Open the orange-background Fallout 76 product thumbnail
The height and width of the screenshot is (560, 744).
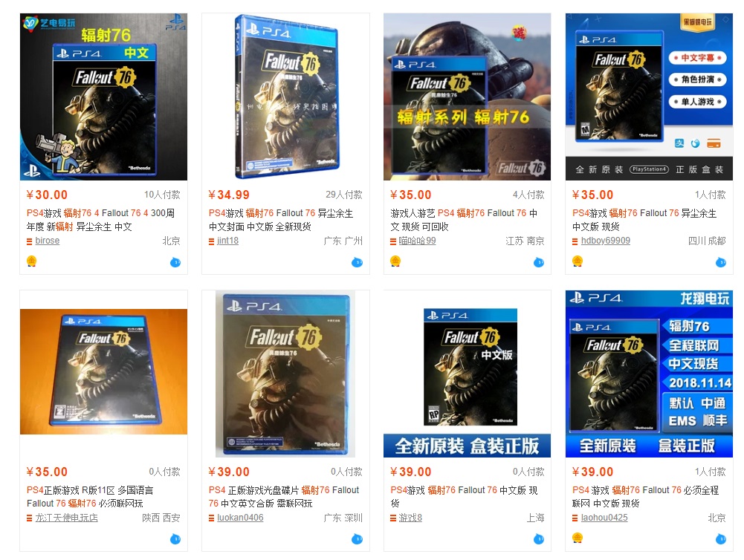103,371
